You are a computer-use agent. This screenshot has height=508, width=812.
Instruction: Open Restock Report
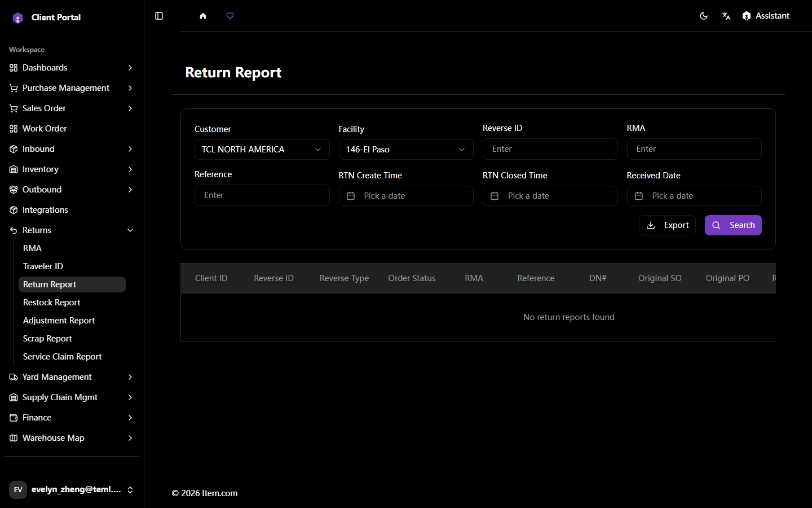click(x=72, y=303)
